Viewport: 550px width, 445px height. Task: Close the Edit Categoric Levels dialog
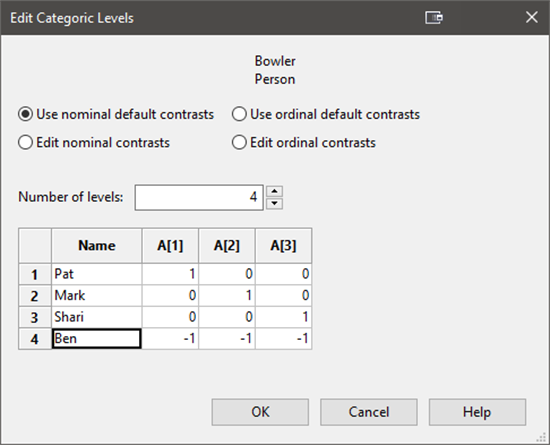point(531,17)
